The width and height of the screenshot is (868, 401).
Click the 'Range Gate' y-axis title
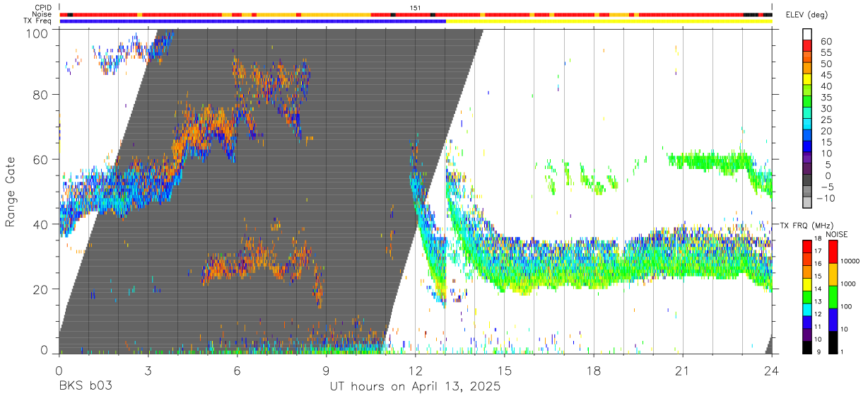tap(11, 192)
